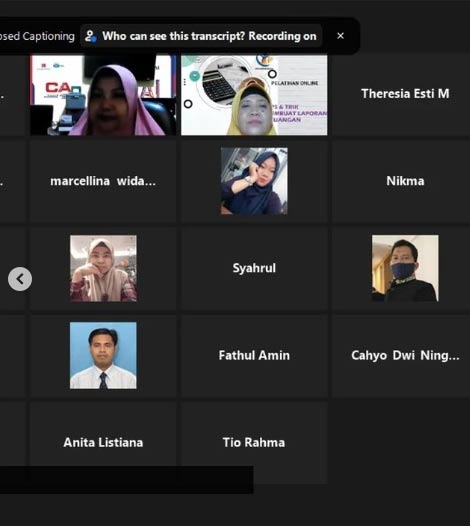The height and width of the screenshot is (526, 470).
Task: Go to previous page of participants
Action: tap(20, 279)
